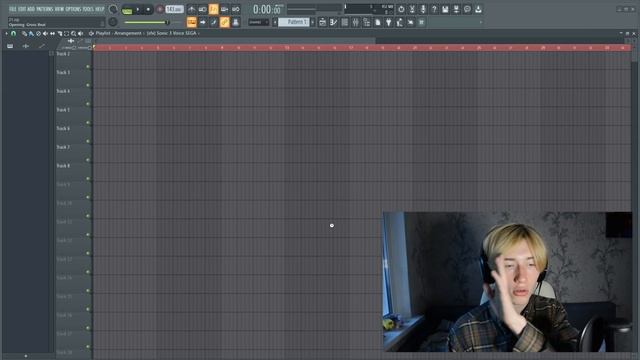Open the project picker icon

point(378,22)
